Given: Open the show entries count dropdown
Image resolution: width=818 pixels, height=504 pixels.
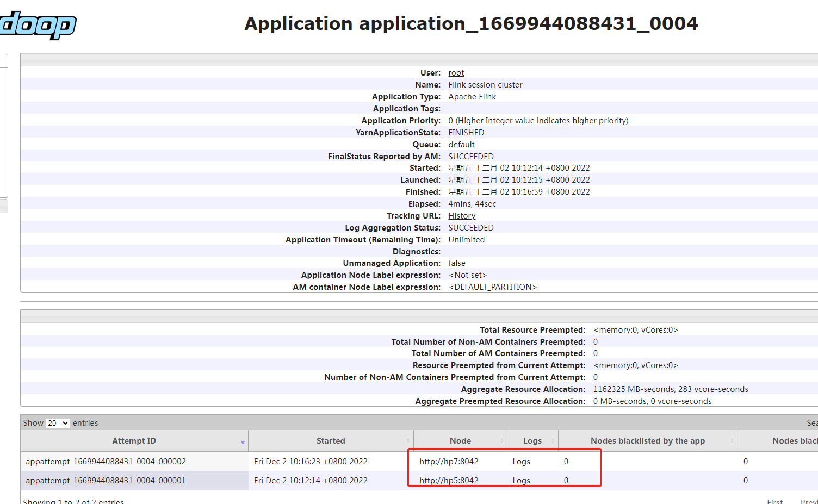Looking at the screenshot, I should pos(58,423).
